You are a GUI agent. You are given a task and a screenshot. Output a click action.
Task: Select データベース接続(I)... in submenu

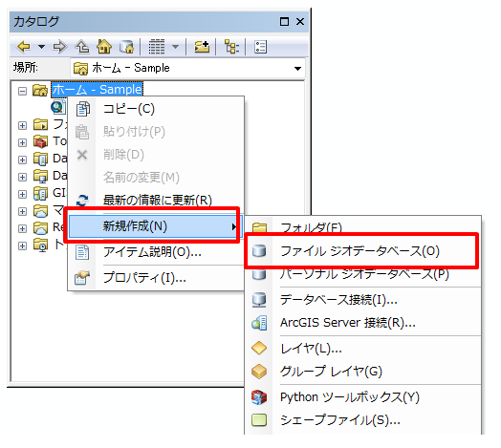363,300
